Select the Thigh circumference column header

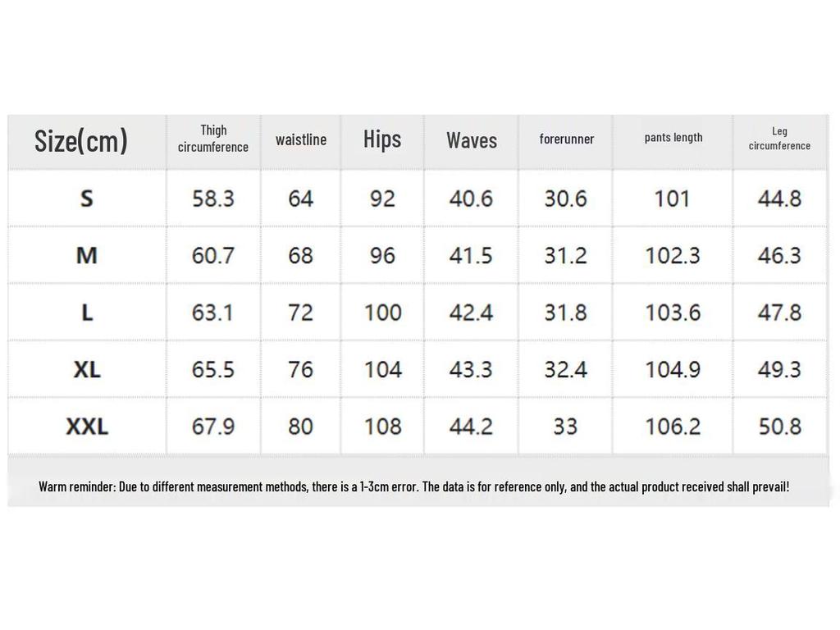point(213,139)
